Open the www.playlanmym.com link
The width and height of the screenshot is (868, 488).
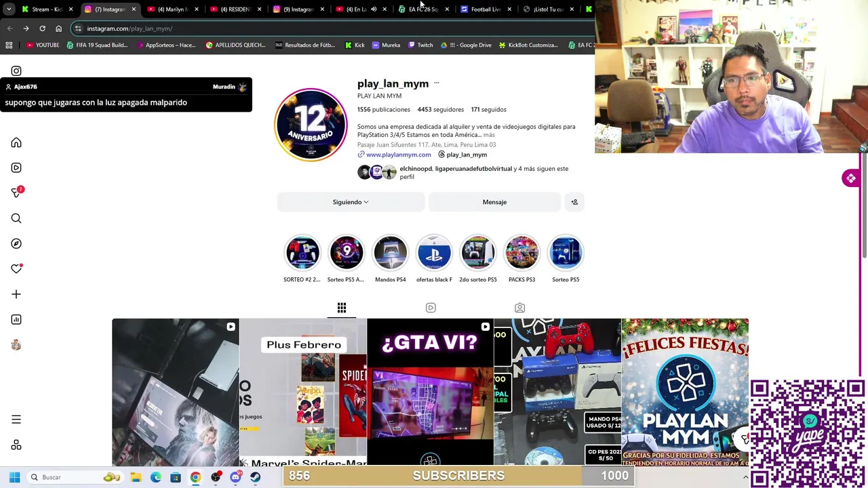click(x=398, y=155)
